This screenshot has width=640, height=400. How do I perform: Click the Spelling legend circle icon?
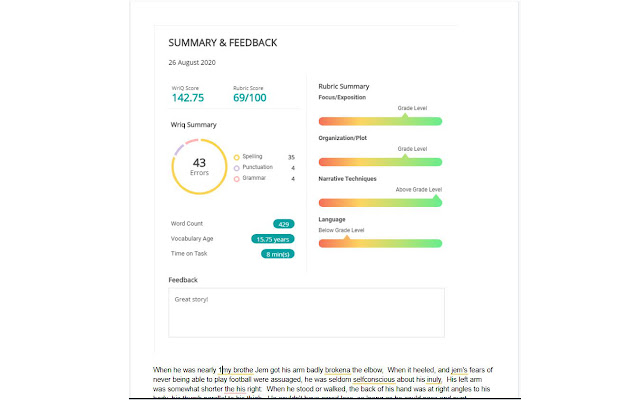pos(237,157)
